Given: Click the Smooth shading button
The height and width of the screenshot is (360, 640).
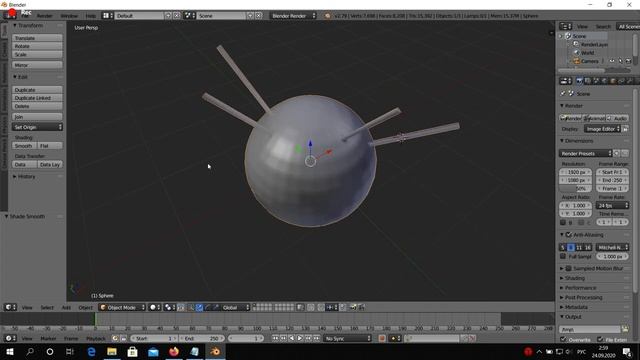Looking at the screenshot, I should tap(24, 146).
